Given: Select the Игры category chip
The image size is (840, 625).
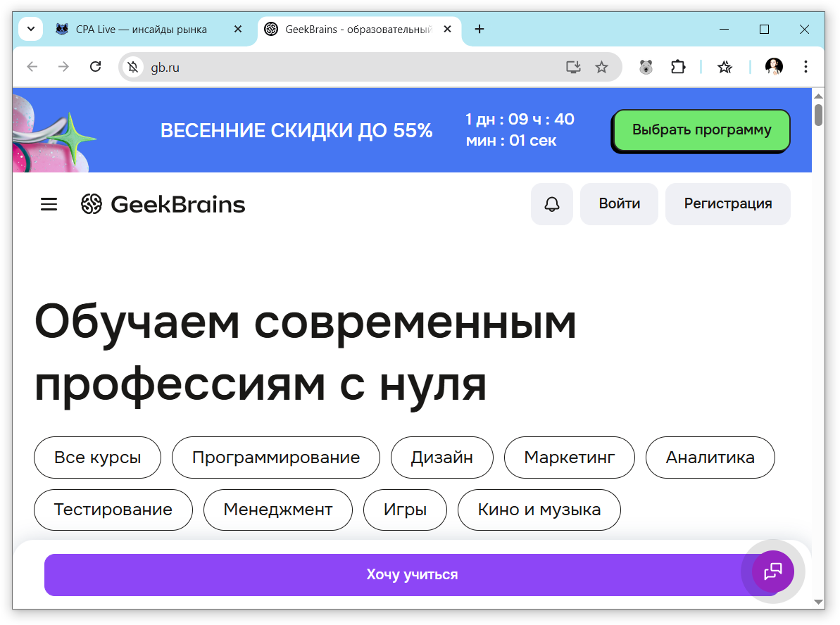Looking at the screenshot, I should 405,510.
